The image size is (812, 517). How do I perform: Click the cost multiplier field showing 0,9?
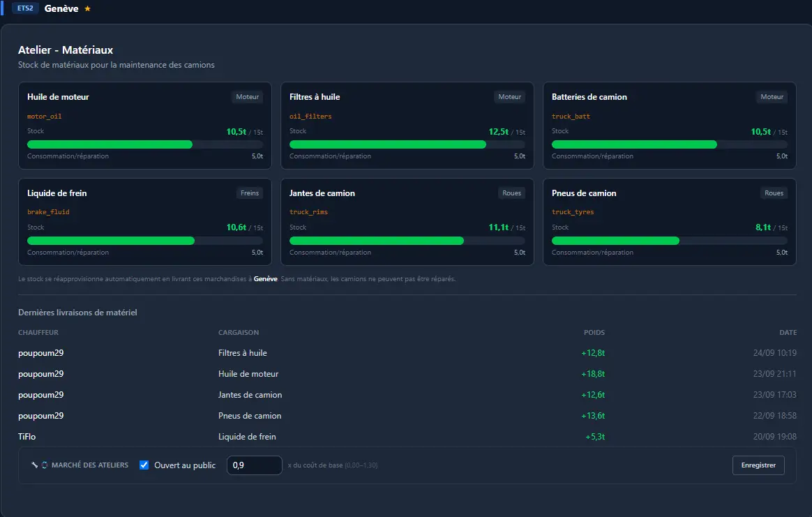(x=254, y=465)
